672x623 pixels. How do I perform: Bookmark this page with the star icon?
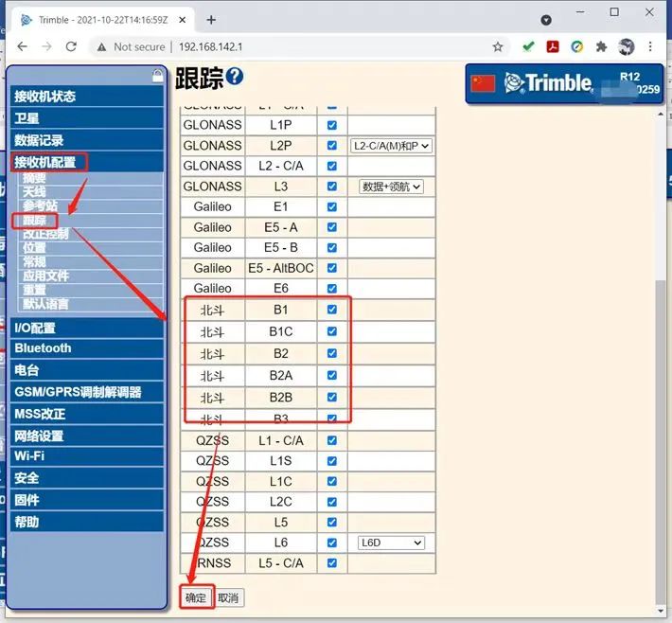tap(498, 46)
